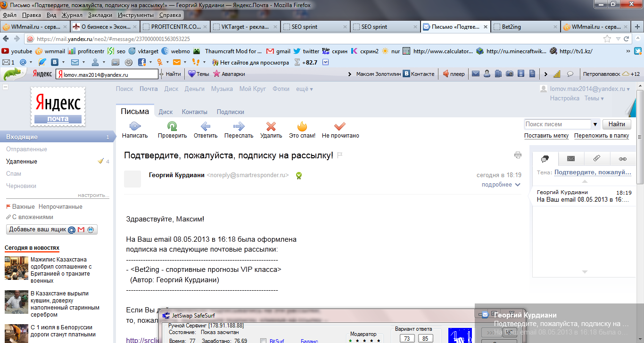Print the message with printer icon
The width and height of the screenshot is (644, 343).
[x=518, y=155]
